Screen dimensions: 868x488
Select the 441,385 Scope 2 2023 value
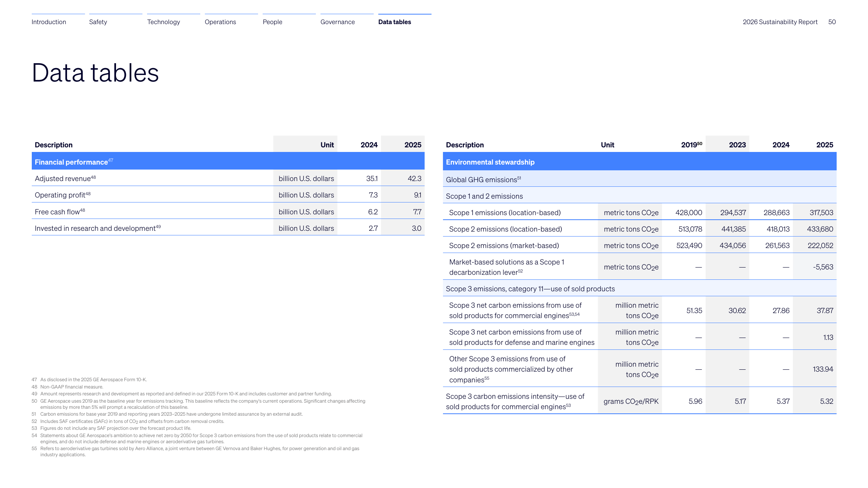[x=733, y=229]
